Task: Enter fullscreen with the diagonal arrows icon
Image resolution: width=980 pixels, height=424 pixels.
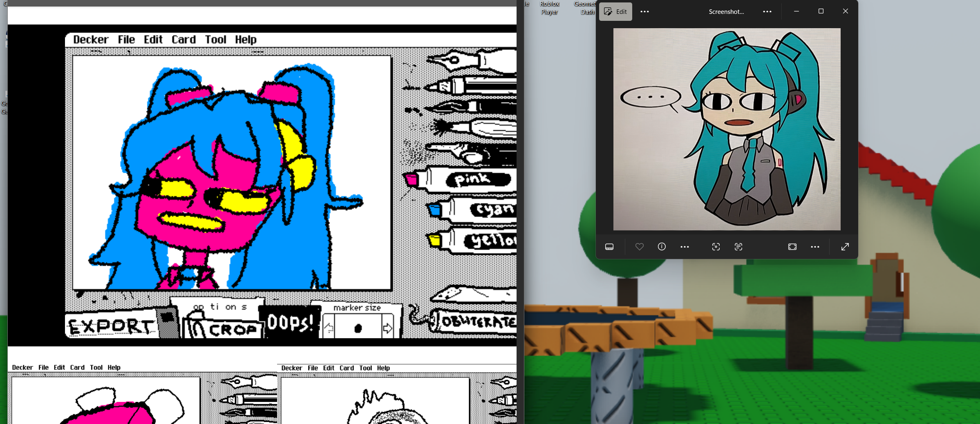Action: (845, 247)
